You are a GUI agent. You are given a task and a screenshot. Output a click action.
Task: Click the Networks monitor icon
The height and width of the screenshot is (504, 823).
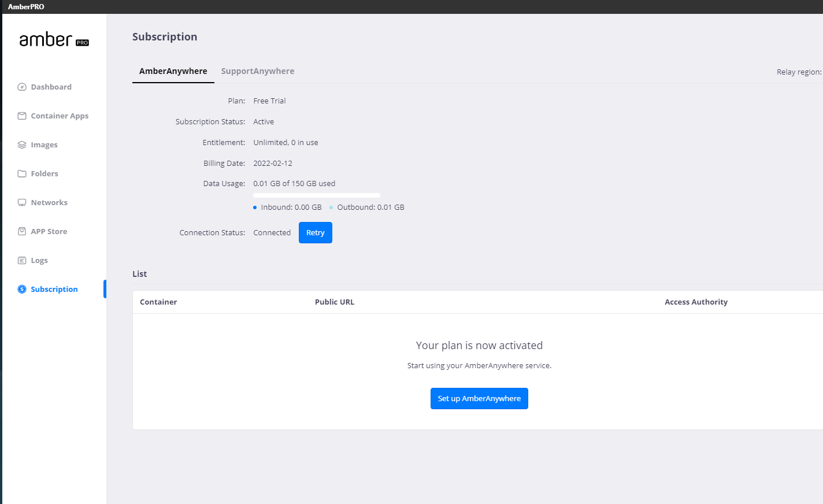point(22,203)
